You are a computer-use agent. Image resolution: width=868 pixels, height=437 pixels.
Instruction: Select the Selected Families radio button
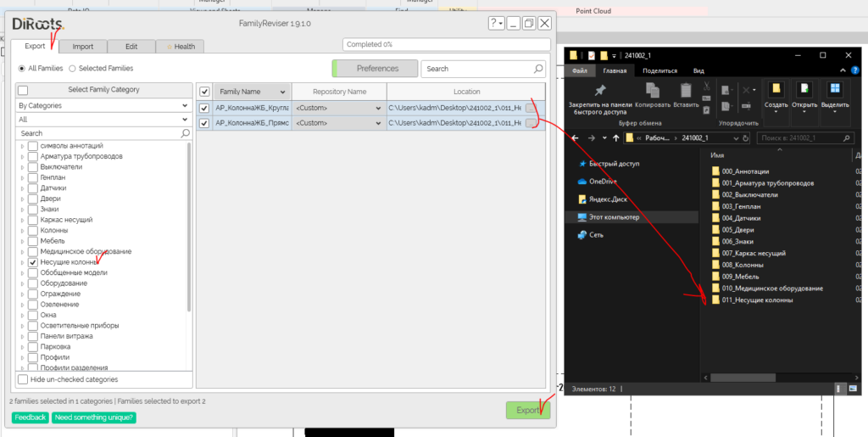(x=73, y=69)
